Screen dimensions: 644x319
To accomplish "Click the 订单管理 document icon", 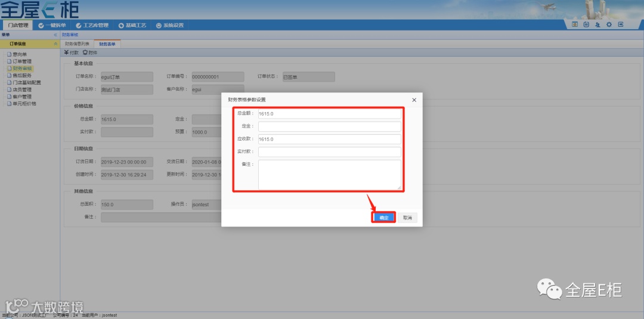I will (x=9, y=61).
